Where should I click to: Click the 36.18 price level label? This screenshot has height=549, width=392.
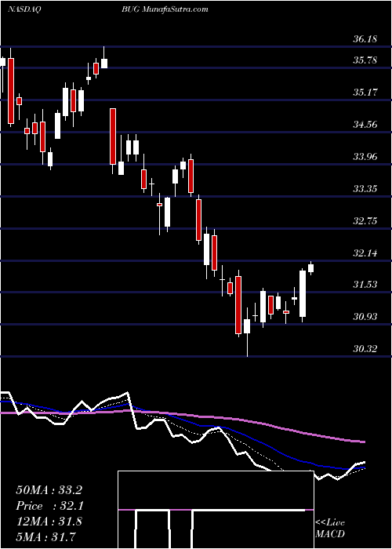click(x=365, y=39)
